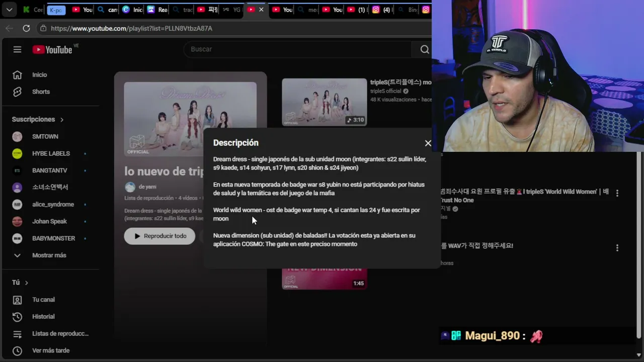
Task: Click the Tu canal icon
Action: [17, 300]
